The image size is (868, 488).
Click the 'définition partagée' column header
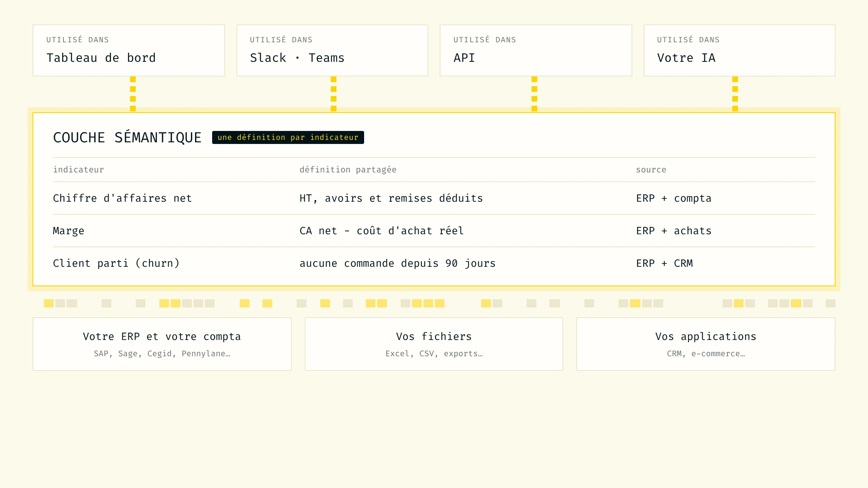point(348,170)
